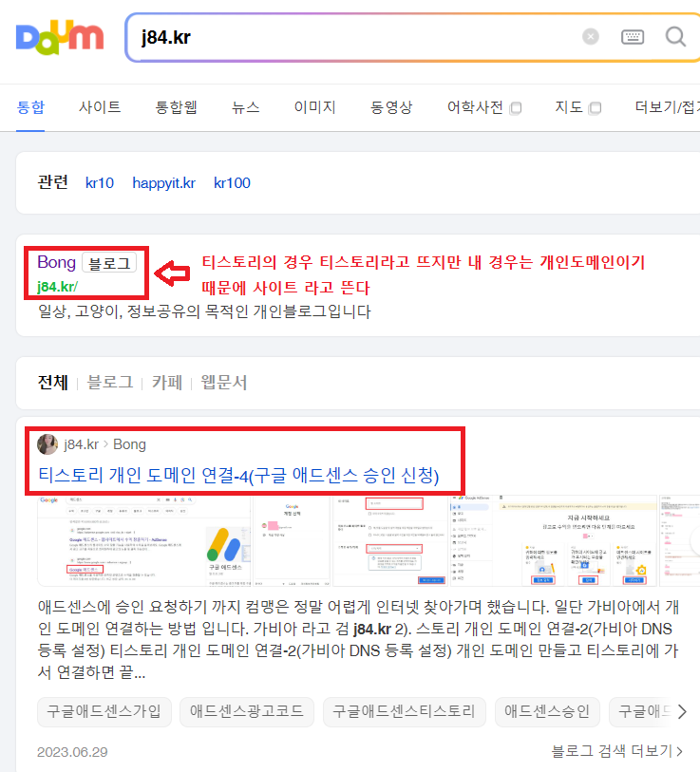Open the 이미지 tab
This screenshot has width=700, height=772.
pyautogui.click(x=314, y=107)
